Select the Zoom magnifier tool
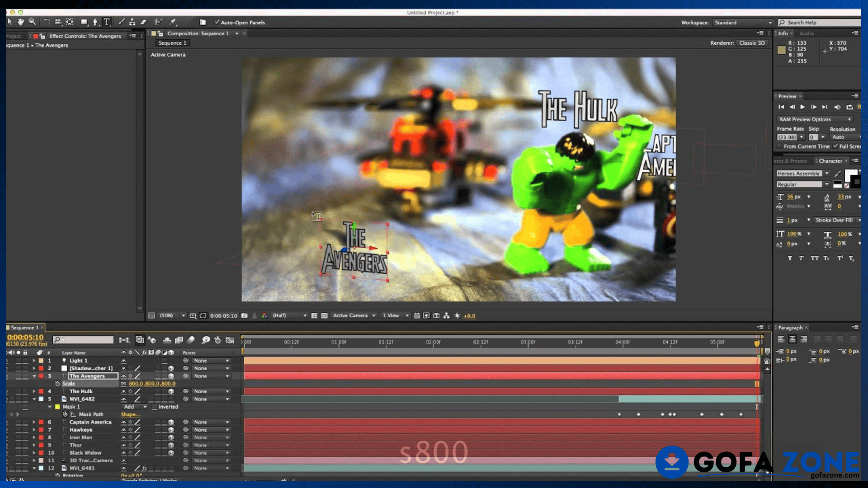The height and width of the screenshot is (488, 868). pyautogui.click(x=32, y=22)
